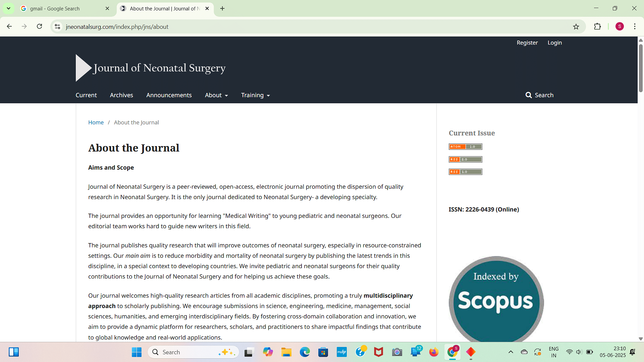The image size is (644, 362).
Task: Expand the About dropdown menu
Action: point(216,95)
